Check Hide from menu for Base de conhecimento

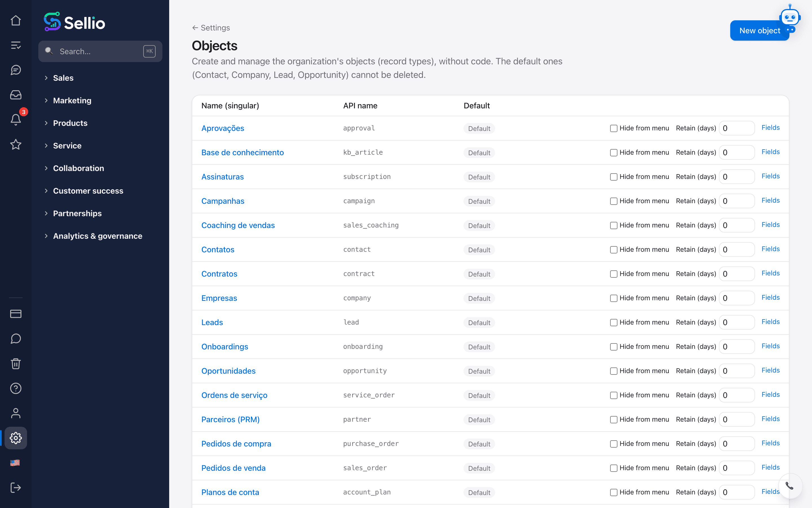click(x=614, y=152)
